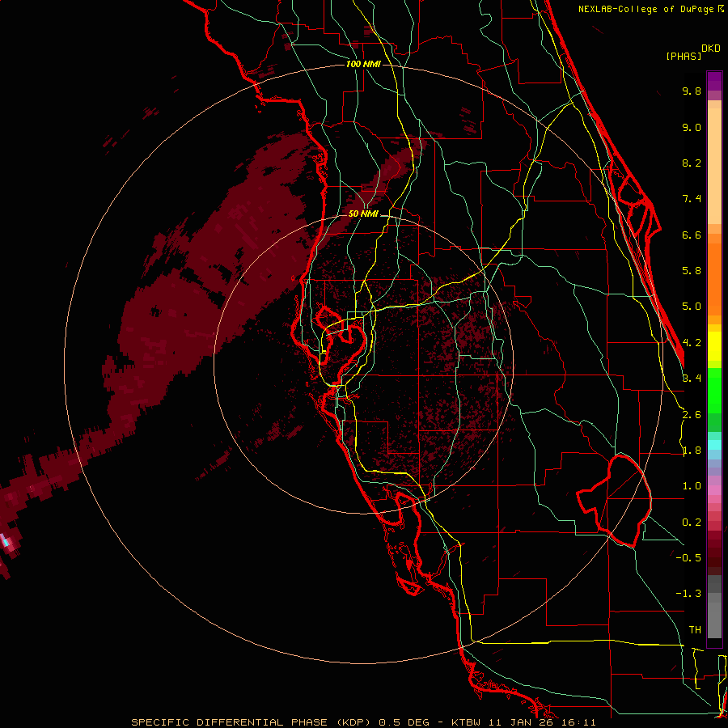Click the TH label on the legend
This screenshot has width=728, height=728.
pos(695,629)
